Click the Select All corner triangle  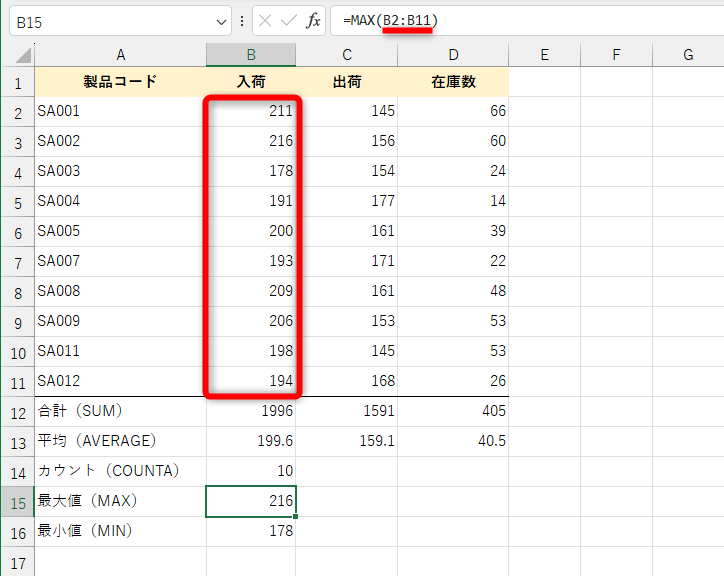(23, 55)
